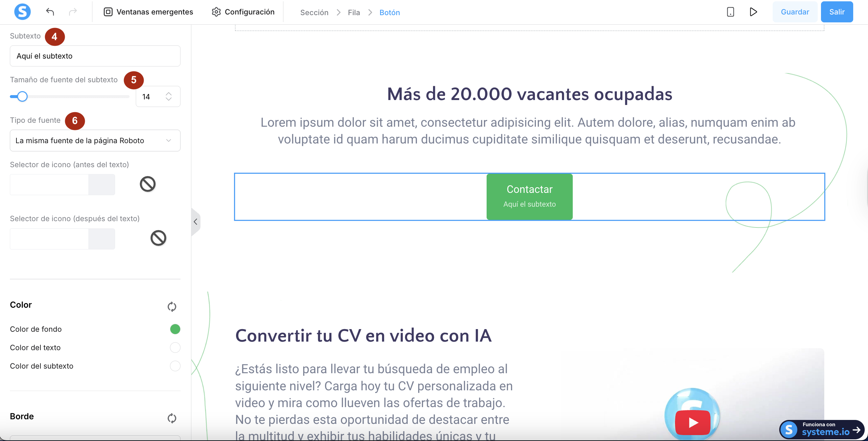This screenshot has height=441, width=868.
Task: Click the undo arrow icon
Action: 50,12
